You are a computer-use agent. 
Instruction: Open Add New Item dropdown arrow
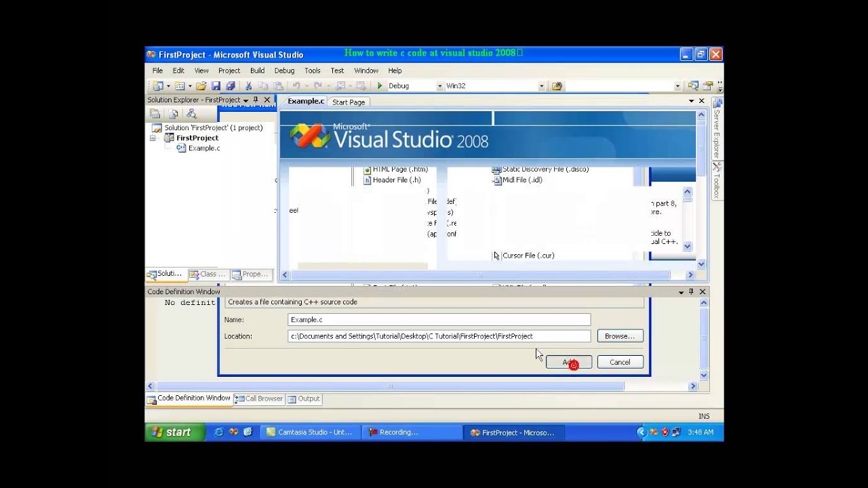point(190,86)
